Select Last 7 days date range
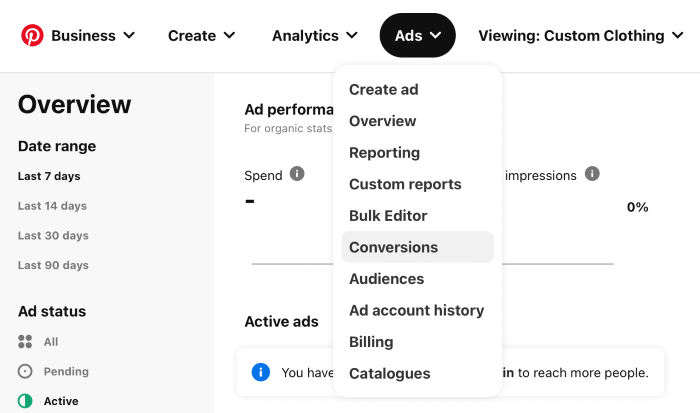Viewport: 700px width, 413px height. click(49, 176)
